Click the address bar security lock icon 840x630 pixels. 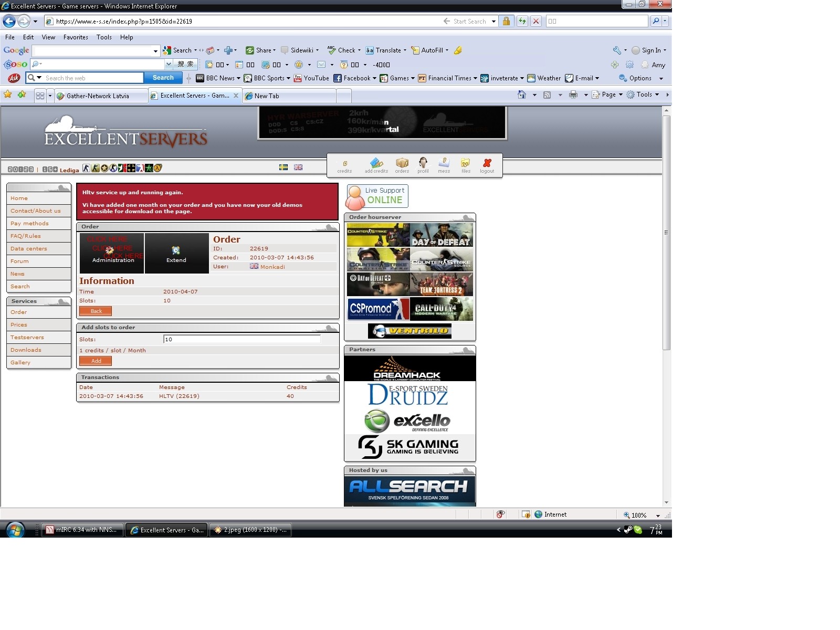(x=506, y=21)
